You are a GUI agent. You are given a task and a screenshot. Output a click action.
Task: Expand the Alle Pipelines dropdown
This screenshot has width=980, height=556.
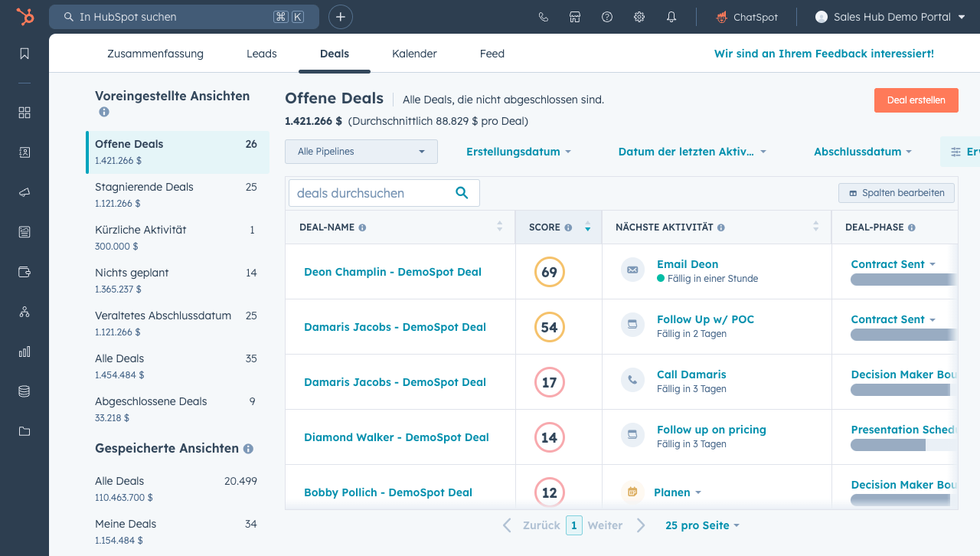361,152
